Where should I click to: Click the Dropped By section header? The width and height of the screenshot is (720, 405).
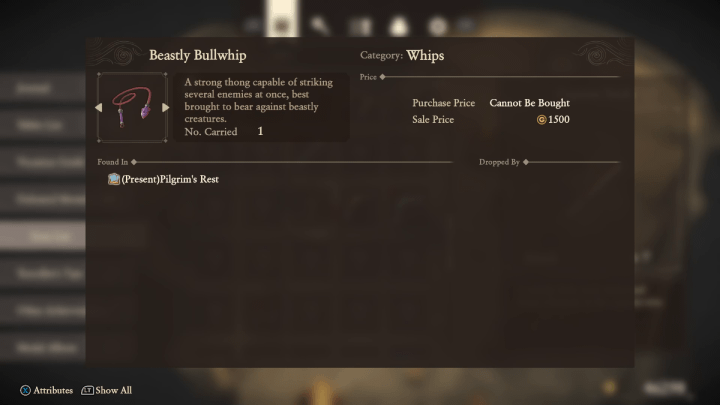pyautogui.click(x=499, y=161)
